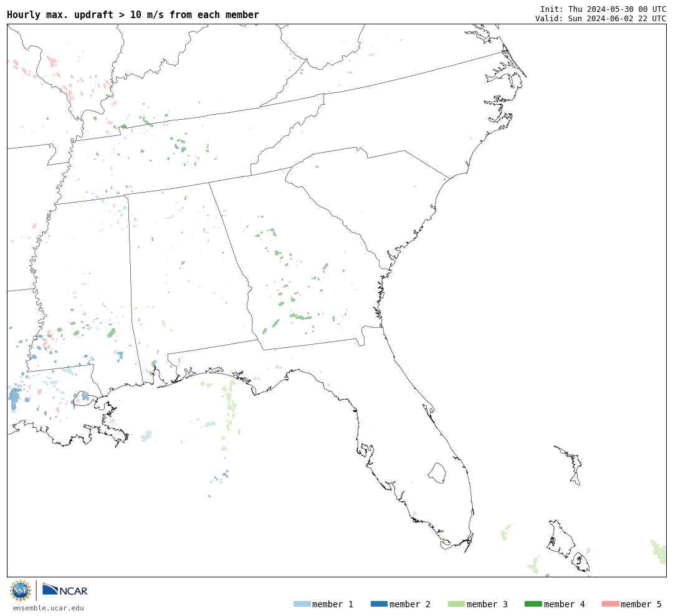The height and width of the screenshot is (616, 673).
Task: Click the NSF logo icon
Action: [x=20, y=590]
